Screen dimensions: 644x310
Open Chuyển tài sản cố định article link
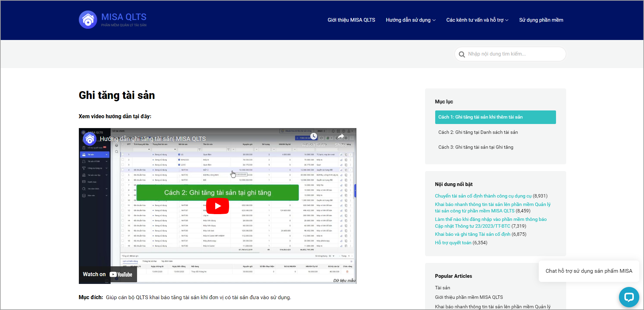pos(483,196)
